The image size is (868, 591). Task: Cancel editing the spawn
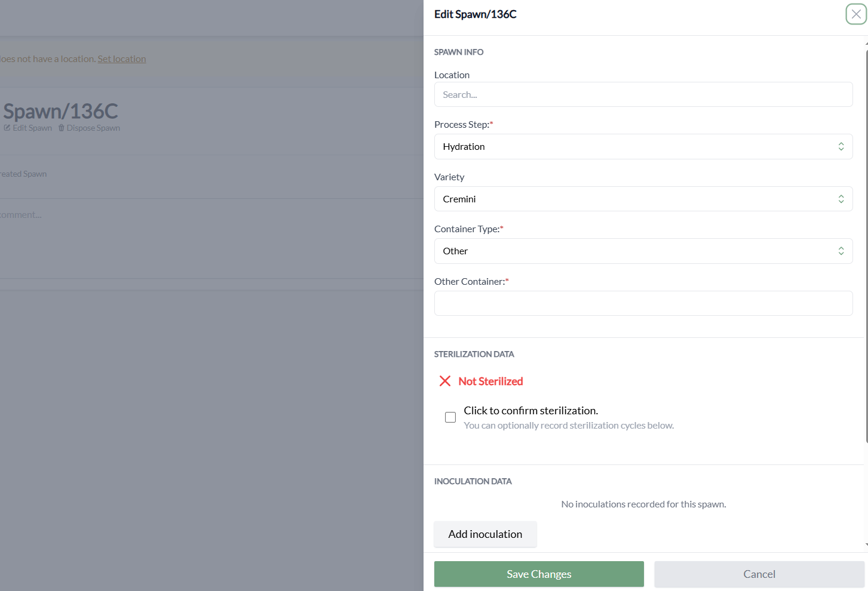(759, 574)
